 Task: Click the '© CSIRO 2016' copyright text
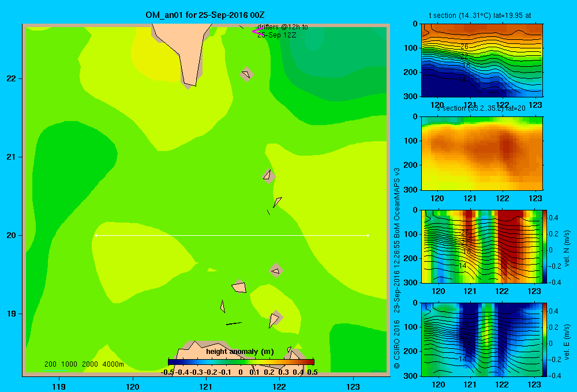pos(397,344)
